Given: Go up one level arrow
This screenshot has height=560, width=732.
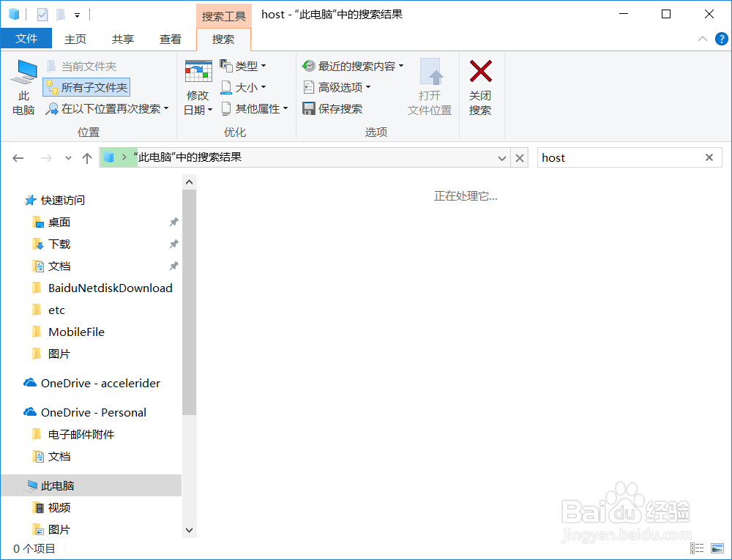Looking at the screenshot, I should pyautogui.click(x=87, y=158).
